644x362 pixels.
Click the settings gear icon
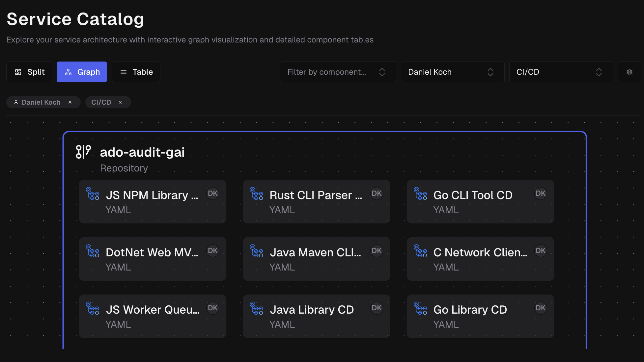pyautogui.click(x=629, y=72)
